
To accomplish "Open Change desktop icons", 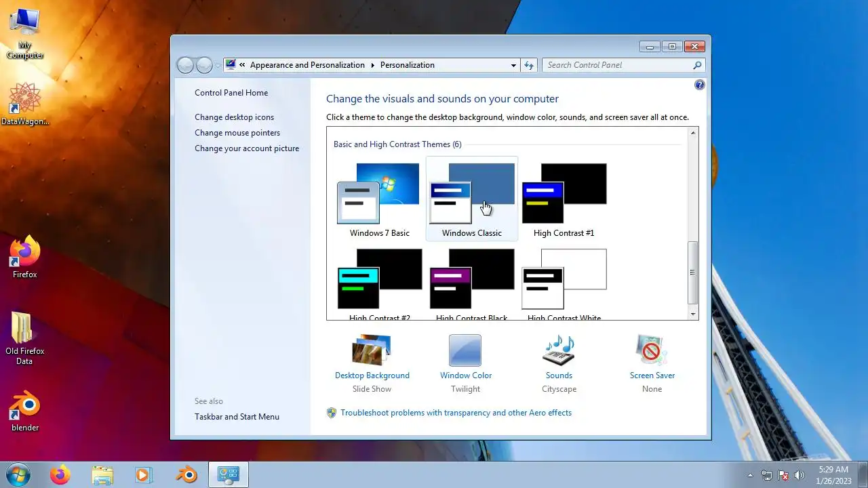I will coord(235,117).
